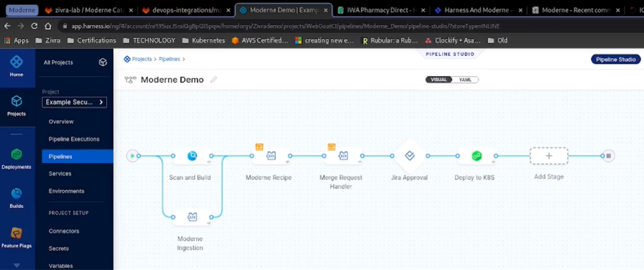
Task: Switch to YAML pipeline view
Action: tap(465, 80)
